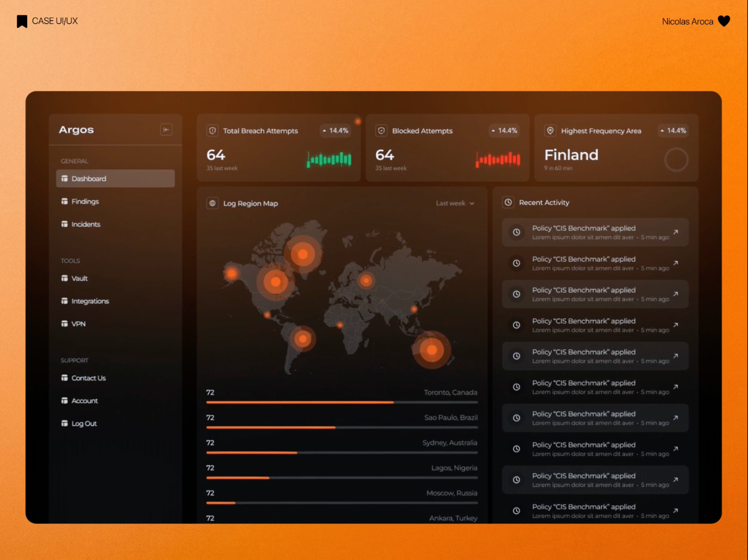Click the Findings icon in the sidebar
Screen dimensions: 748x560
[x=65, y=201]
